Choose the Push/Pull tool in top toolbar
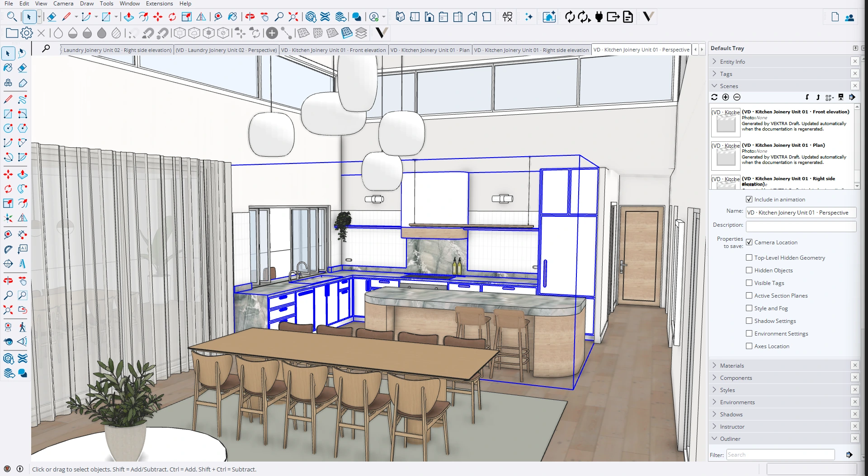 (129, 17)
